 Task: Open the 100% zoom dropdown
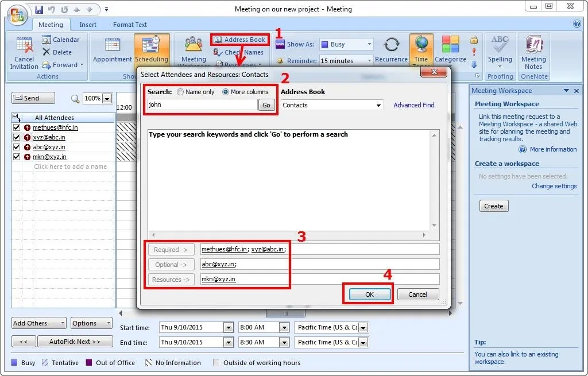click(107, 99)
